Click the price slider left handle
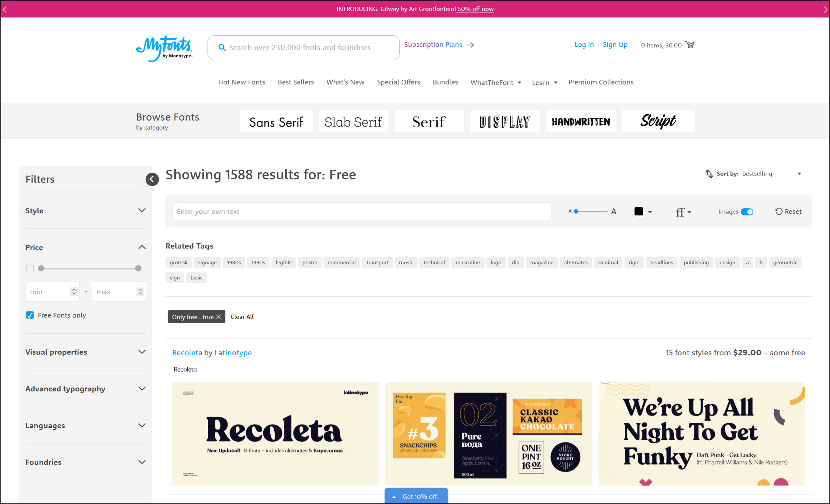The image size is (830, 504). [x=41, y=269]
